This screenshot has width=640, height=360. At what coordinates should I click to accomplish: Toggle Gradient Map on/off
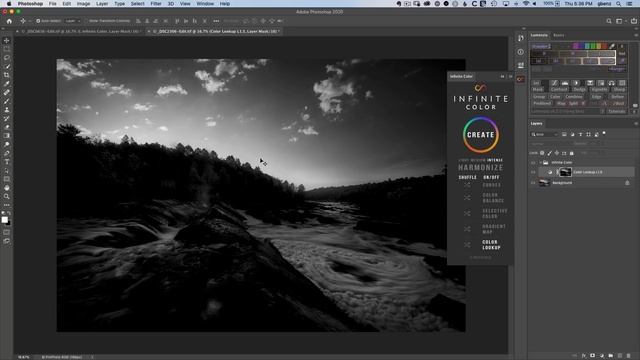coord(494,229)
